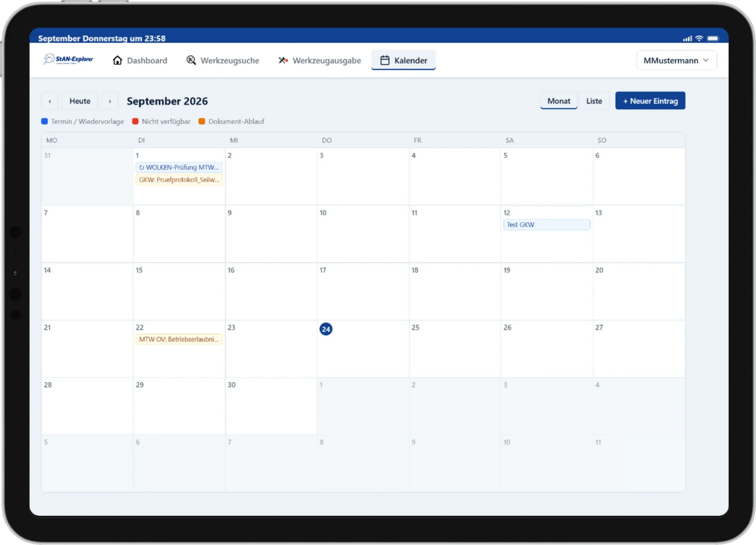
Task: Jump to today with Heute button
Action: [80, 101]
